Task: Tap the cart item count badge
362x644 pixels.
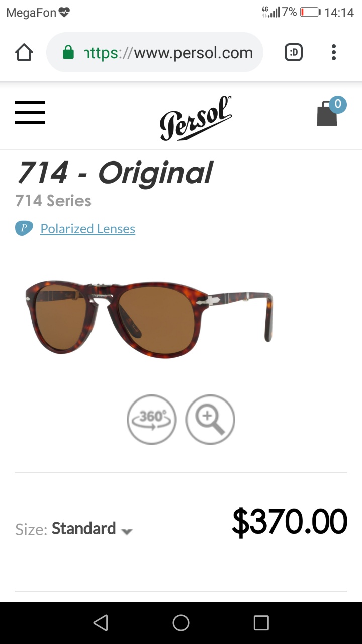Action: point(338,104)
